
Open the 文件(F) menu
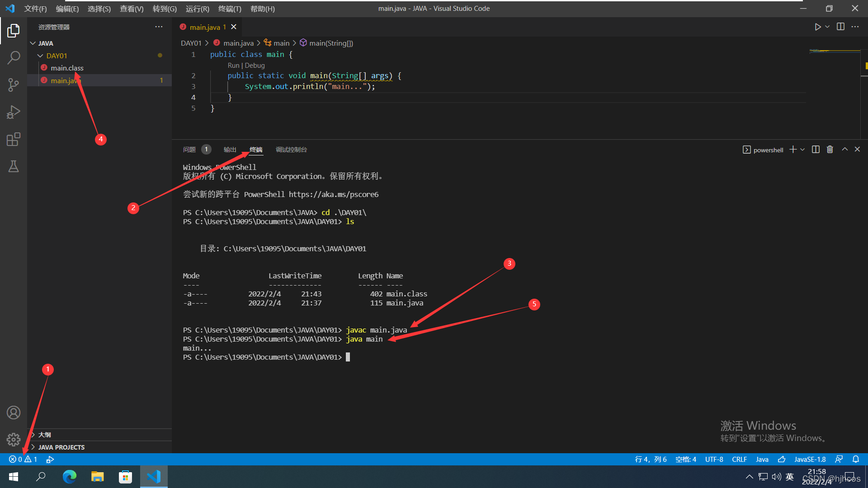tap(35, 9)
